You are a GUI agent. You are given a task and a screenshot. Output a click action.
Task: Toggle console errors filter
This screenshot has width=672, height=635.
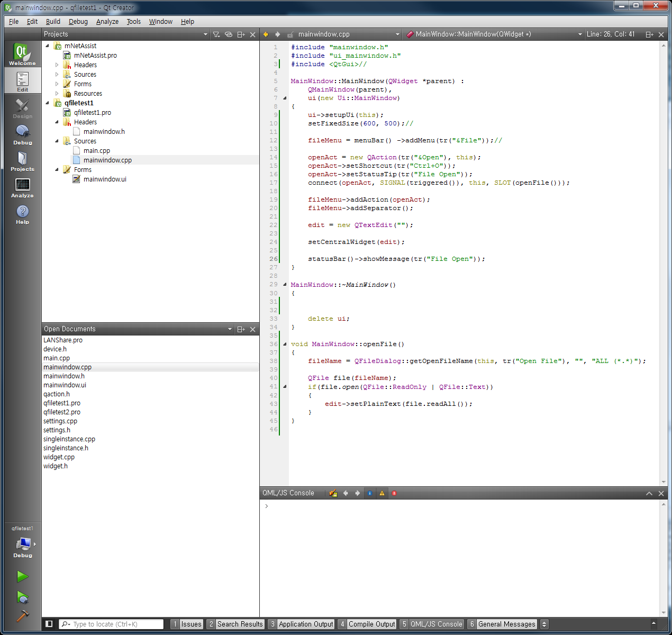point(394,493)
